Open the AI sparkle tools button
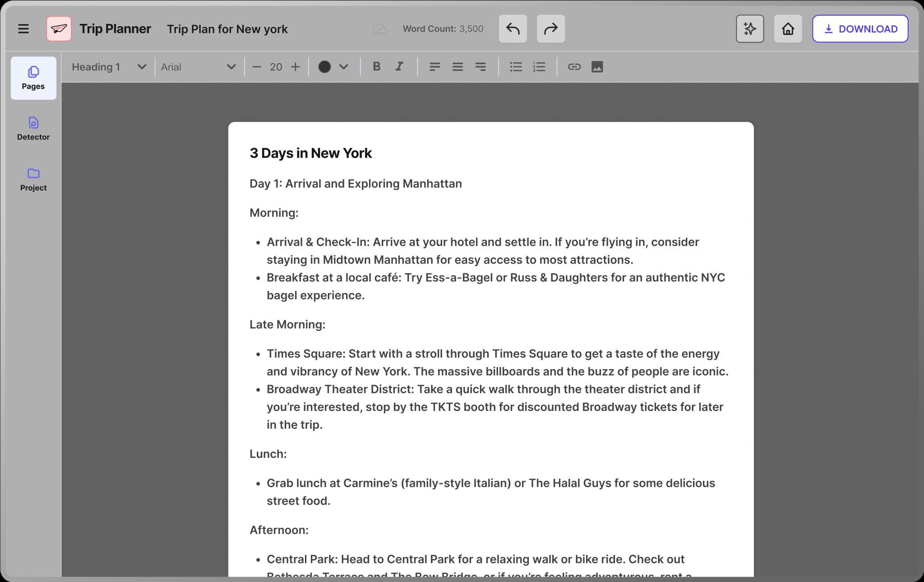Screen dimensions: 924x582 749,29
